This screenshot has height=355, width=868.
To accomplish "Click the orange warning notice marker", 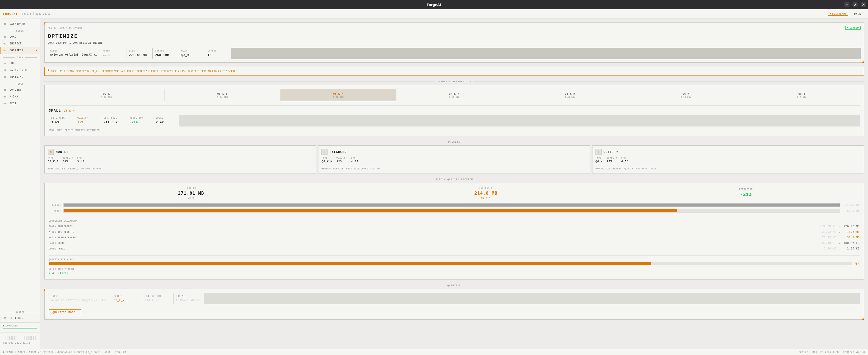I will pyautogui.click(x=48, y=70).
